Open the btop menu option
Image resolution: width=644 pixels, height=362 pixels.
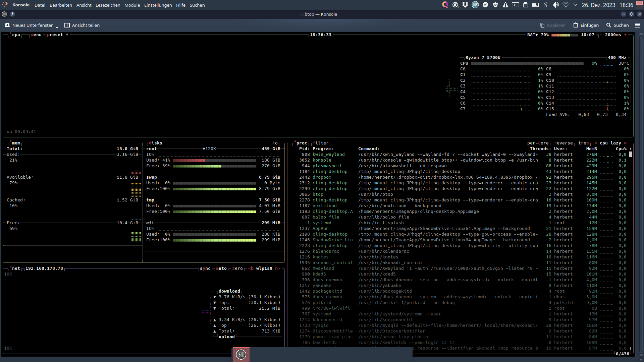point(36,35)
